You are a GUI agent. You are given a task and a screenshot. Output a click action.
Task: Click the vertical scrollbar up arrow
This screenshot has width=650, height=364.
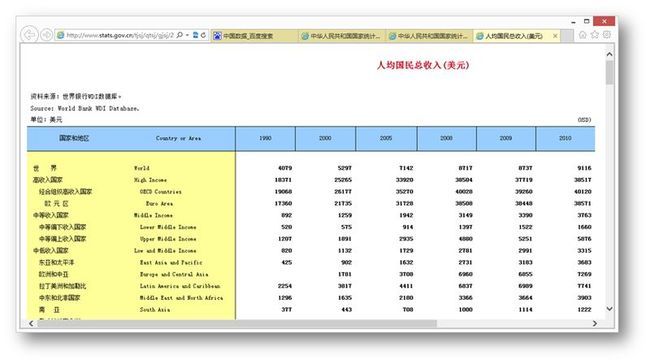609,54
